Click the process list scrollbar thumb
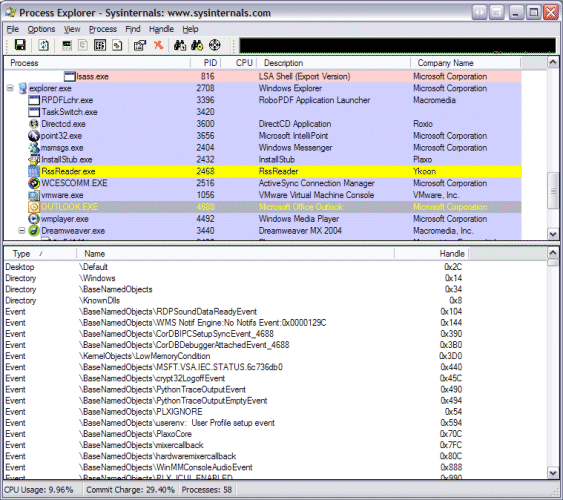This screenshot has height=500, width=563. tap(553, 191)
